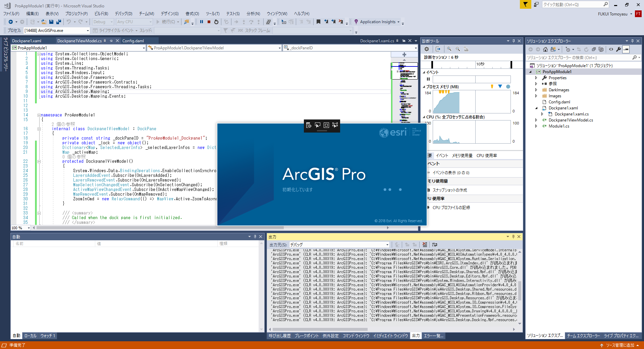Pause debugging with Break All button
644x349 pixels.
click(202, 22)
